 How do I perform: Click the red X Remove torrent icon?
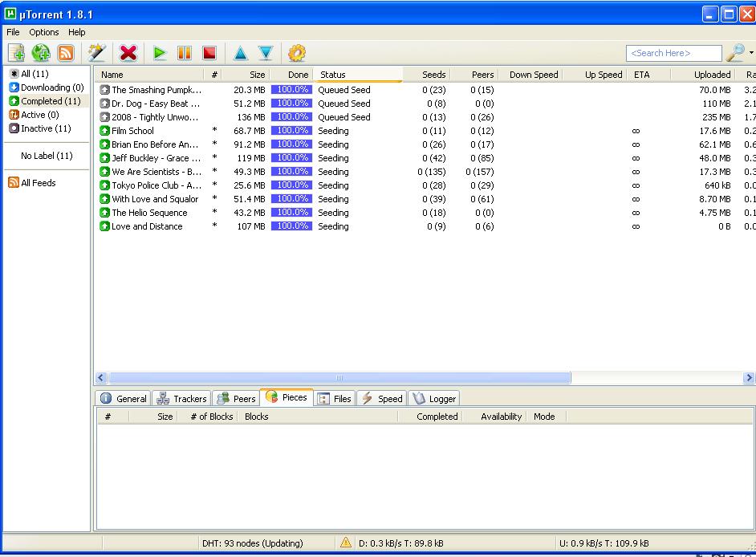(x=128, y=52)
